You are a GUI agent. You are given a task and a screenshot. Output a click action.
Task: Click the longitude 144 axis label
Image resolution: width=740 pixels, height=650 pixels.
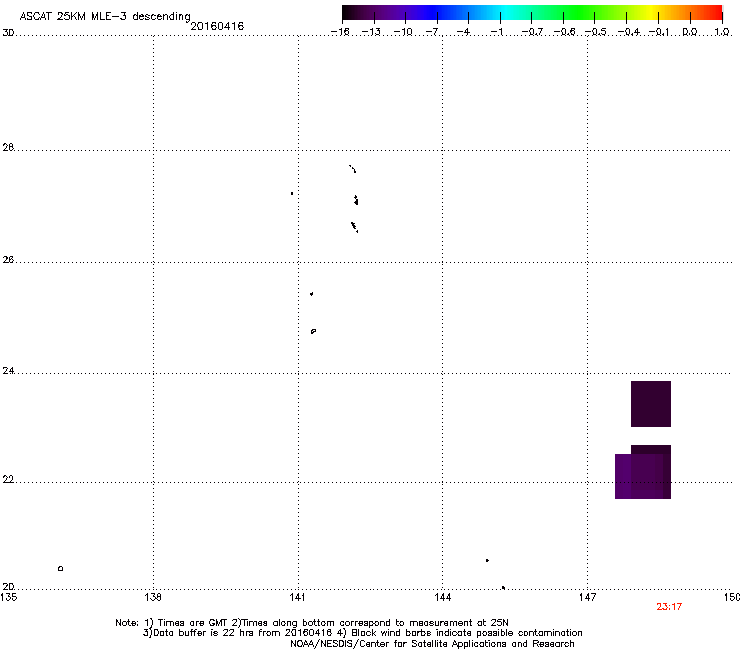tap(442, 598)
